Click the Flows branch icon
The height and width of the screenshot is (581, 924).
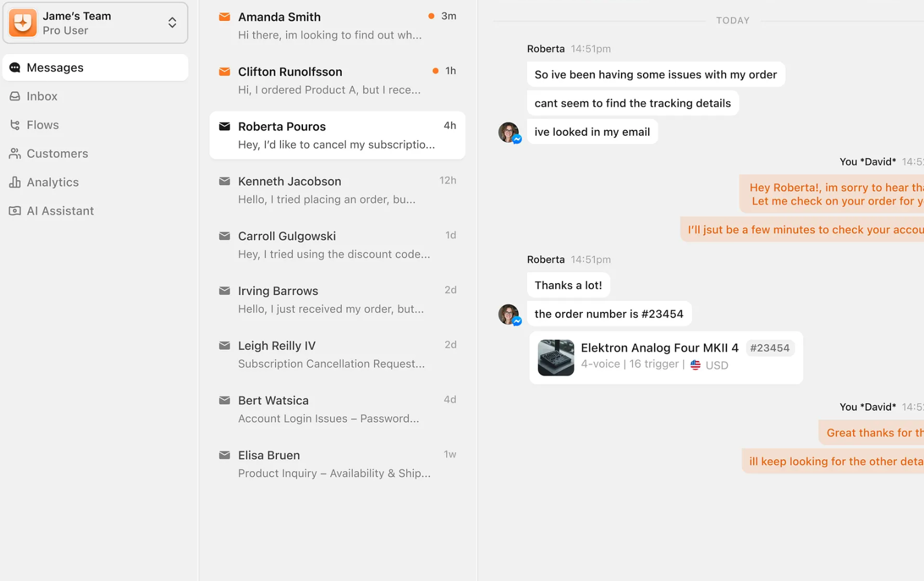pyautogui.click(x=15, y=125)
